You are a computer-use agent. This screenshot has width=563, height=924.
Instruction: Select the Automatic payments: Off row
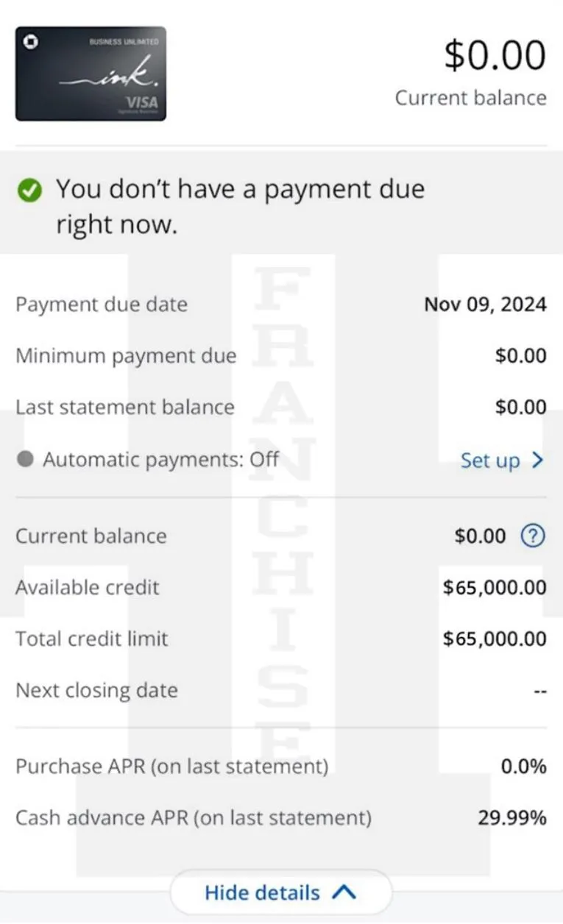(x=281, y=460)
